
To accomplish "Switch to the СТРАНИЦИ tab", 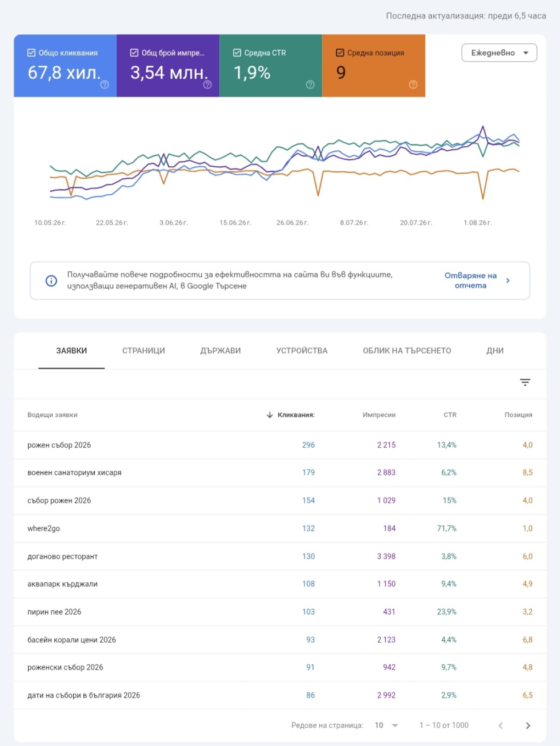I will 143,351.
